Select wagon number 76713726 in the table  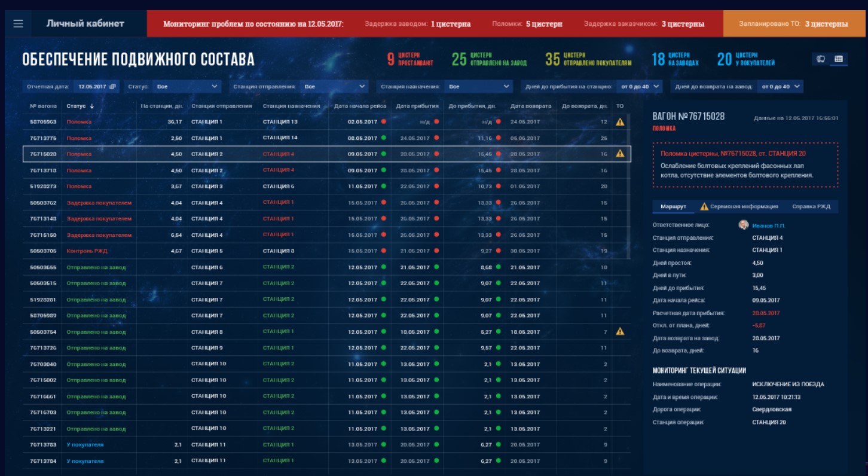click(x=43, y=347)
